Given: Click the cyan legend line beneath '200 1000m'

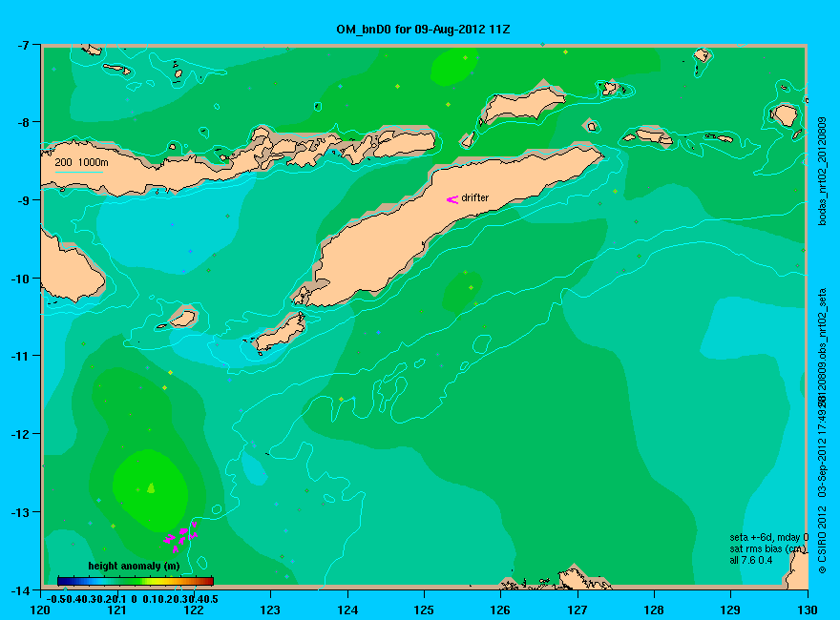Looking at the screenshot, I should coord(79,172).
